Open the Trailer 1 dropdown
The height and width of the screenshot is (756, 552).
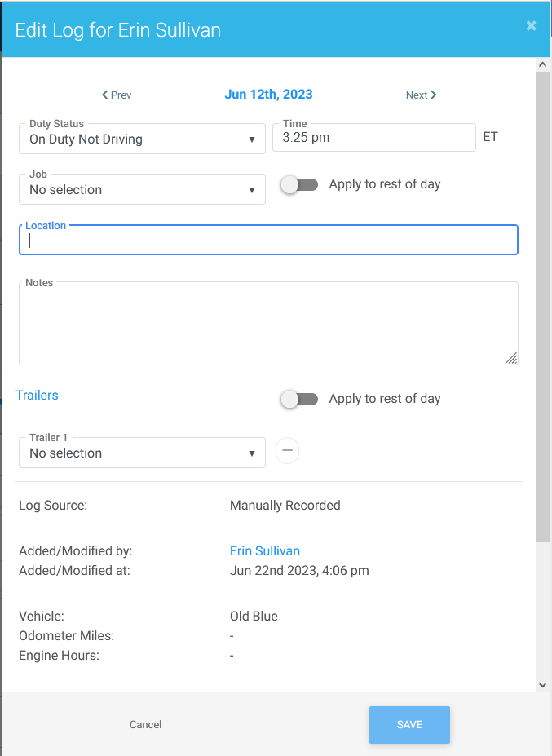(142, 453)
